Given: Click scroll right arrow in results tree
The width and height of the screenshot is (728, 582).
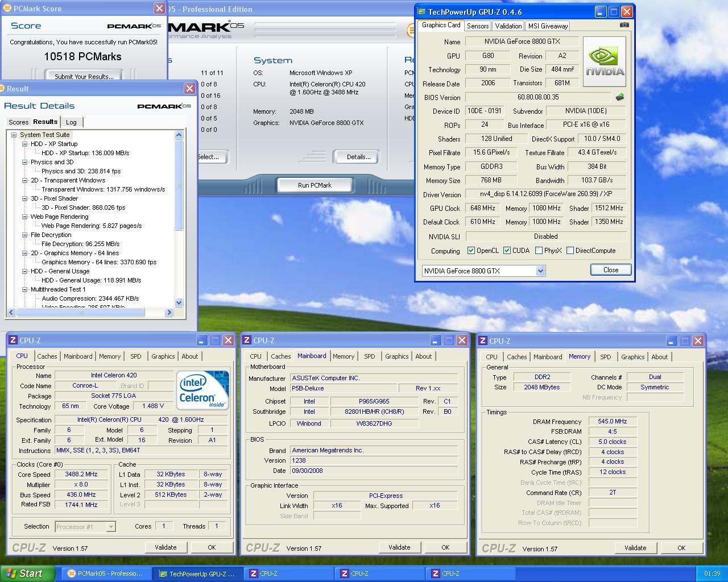Looking at the screenshot, I should coord(169,312).
